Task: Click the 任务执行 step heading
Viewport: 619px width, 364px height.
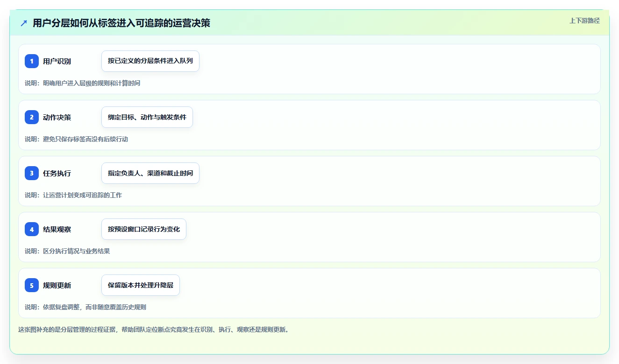Action: 57,173
